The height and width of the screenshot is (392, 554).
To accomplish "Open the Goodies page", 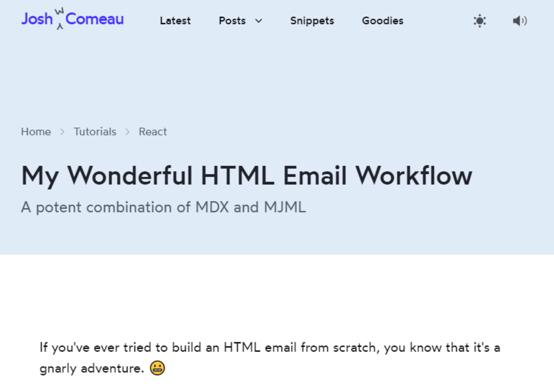I will click(x=382, y=21).
